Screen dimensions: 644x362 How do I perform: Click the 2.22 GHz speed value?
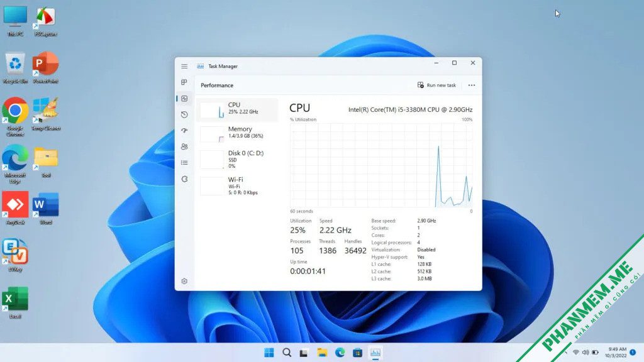(335, 230)
